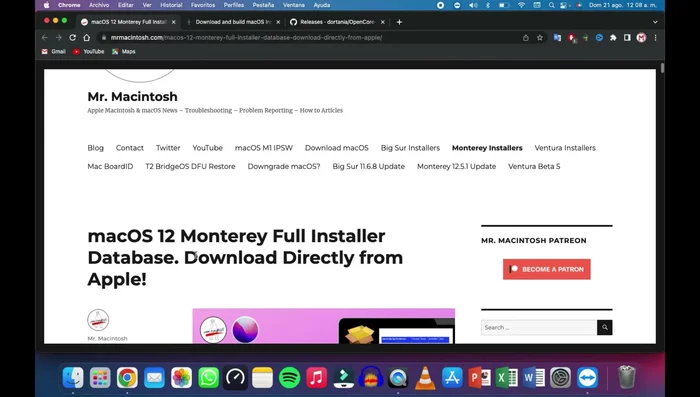Launch Spotify from the Dock
Image resolution: width=700 pixels, height=397 pixels.
(x=289, y=378)
